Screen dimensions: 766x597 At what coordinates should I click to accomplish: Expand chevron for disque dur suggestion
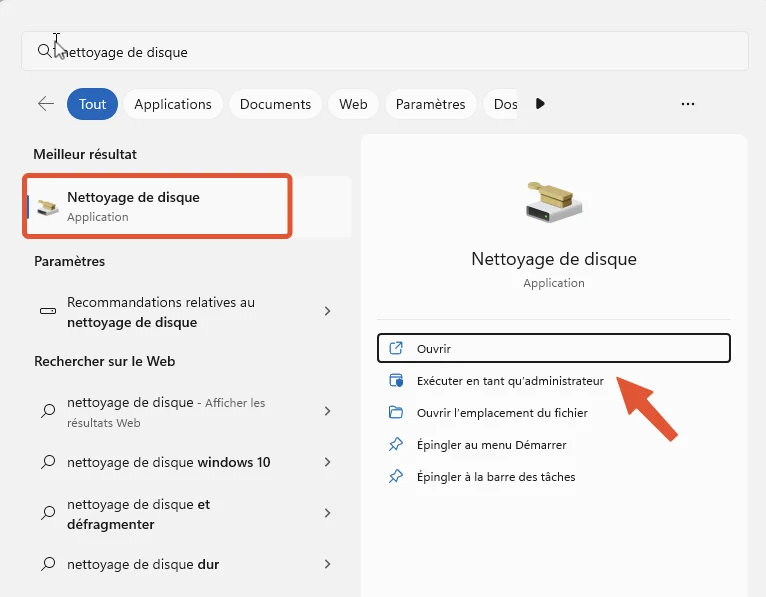[327, 564]
